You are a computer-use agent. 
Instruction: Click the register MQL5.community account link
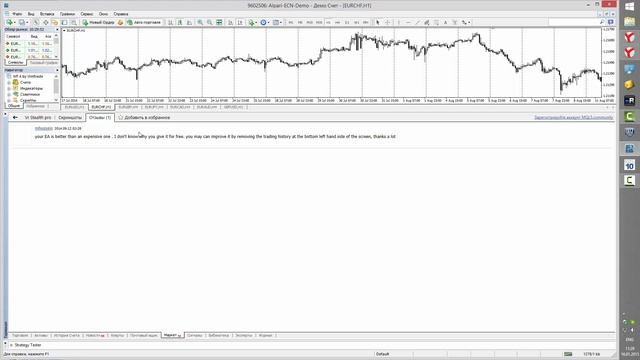(573, 118)
